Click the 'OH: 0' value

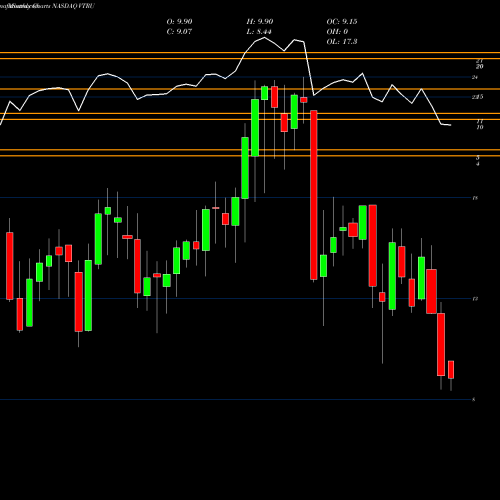tap(337, 32)
